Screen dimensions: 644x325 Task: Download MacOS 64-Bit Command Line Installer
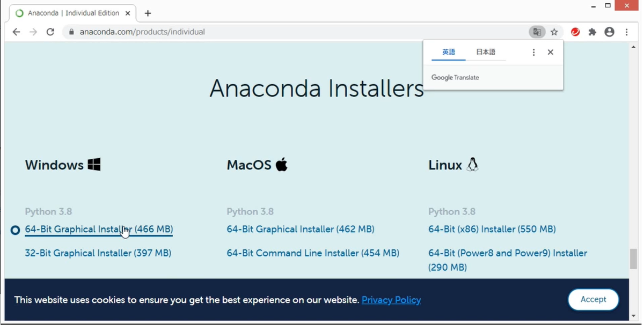click(x=313, y=253)
